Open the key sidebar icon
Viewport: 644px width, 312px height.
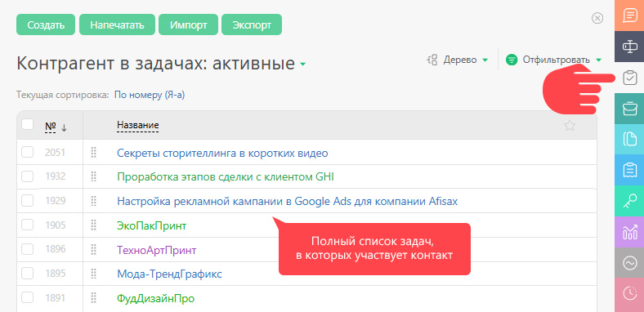tap(629, 201)
